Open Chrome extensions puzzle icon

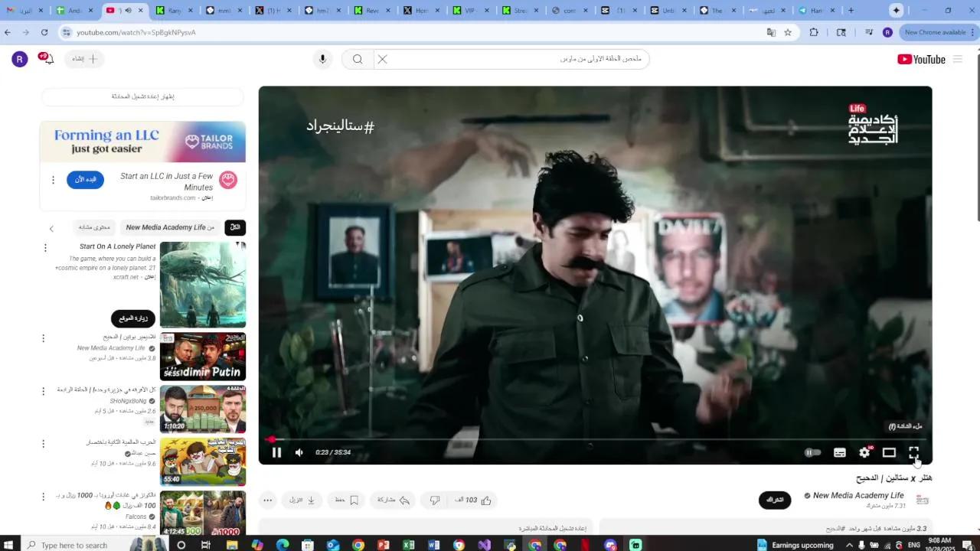click(x=814, y=32)
